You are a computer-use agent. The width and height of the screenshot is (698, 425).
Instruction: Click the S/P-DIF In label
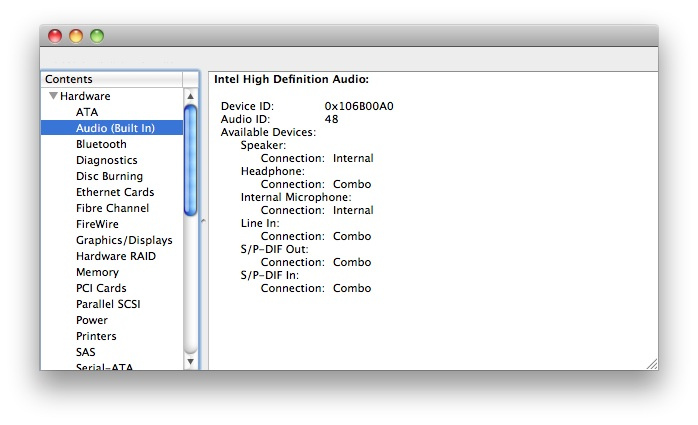269,275
